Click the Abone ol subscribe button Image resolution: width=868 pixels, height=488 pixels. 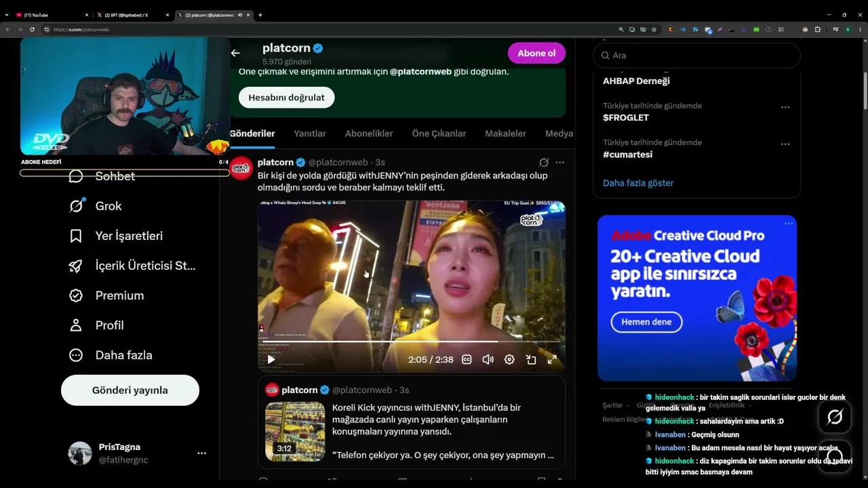pos(536,54)
